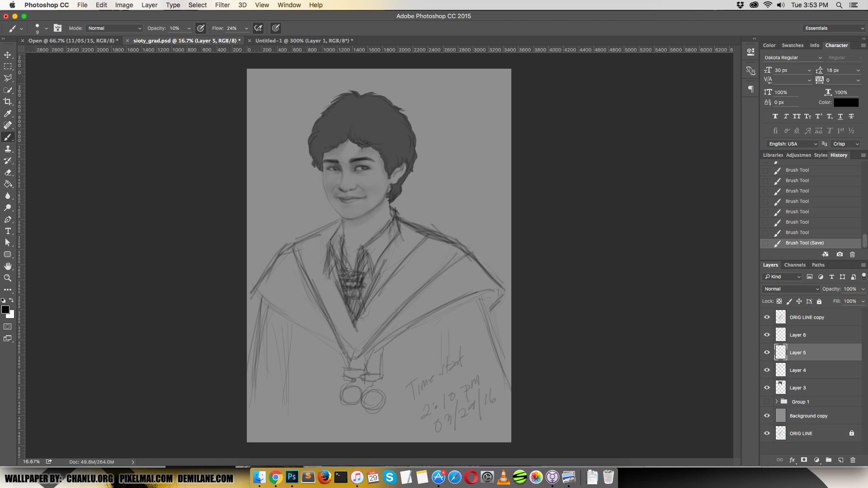The height and width of the screenshot is (488, 868).
Task: Click the Character text color swatch
Action: (846, 103)
